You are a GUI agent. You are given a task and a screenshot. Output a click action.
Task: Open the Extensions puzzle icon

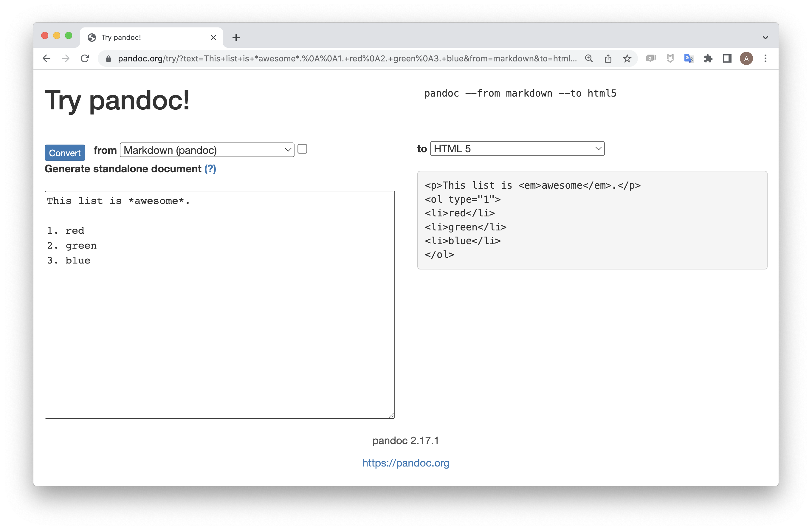[x=708, y=58]
